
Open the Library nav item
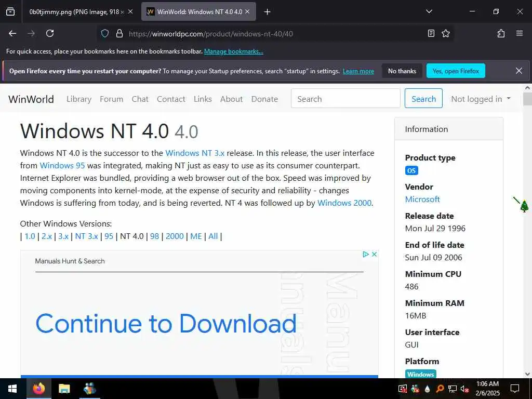[79, 99]
